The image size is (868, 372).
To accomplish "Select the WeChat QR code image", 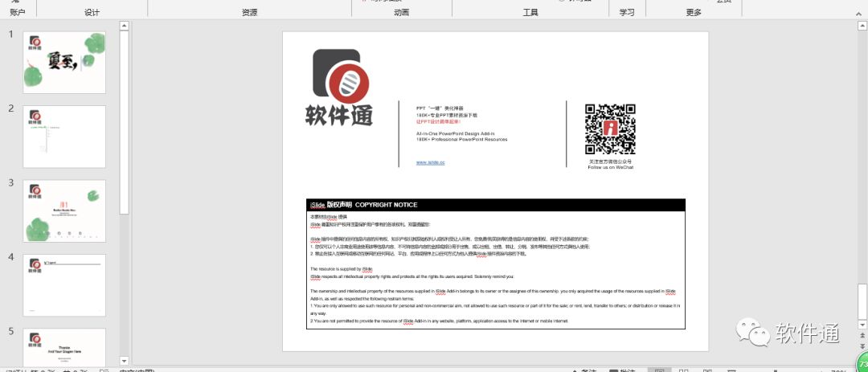I will tap(610, 129).
